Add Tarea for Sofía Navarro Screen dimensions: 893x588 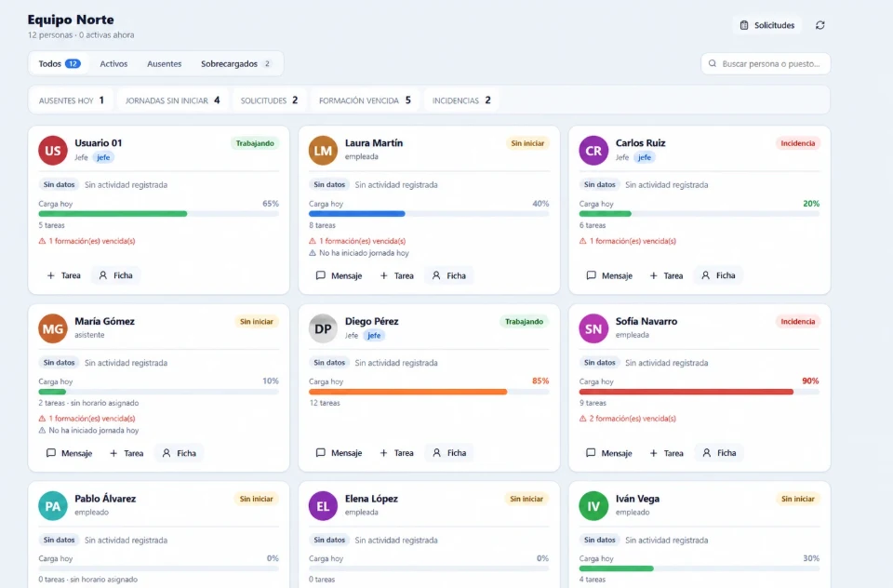pos(666,453)
